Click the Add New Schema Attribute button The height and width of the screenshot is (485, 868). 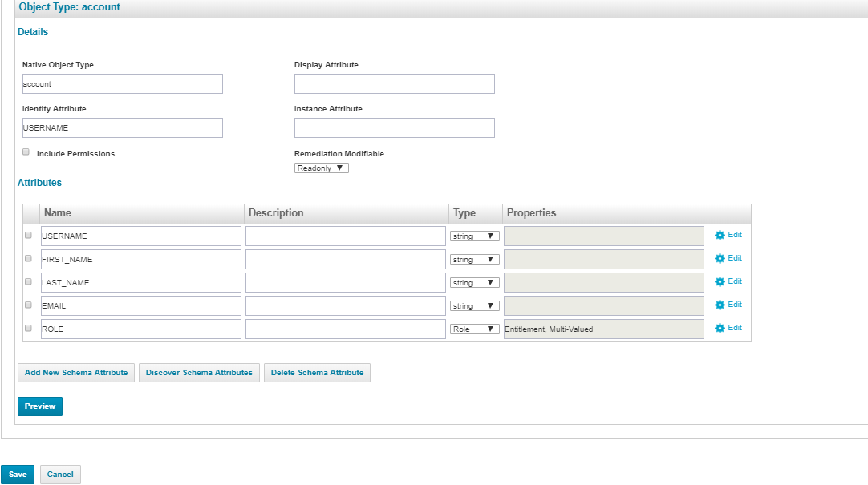click(75, 372)
